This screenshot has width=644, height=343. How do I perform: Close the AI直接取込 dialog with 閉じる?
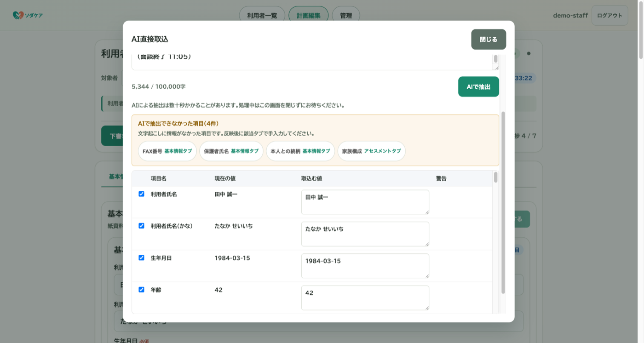click(x=489, y=40)
